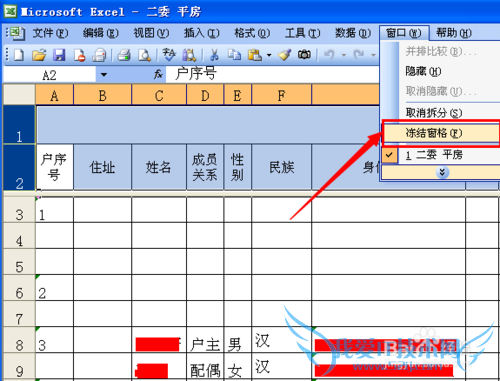The height and width of the screenshot is (381, 500).
Task: Click the Camera toolbar icon
Action: (x=304, y=54)
